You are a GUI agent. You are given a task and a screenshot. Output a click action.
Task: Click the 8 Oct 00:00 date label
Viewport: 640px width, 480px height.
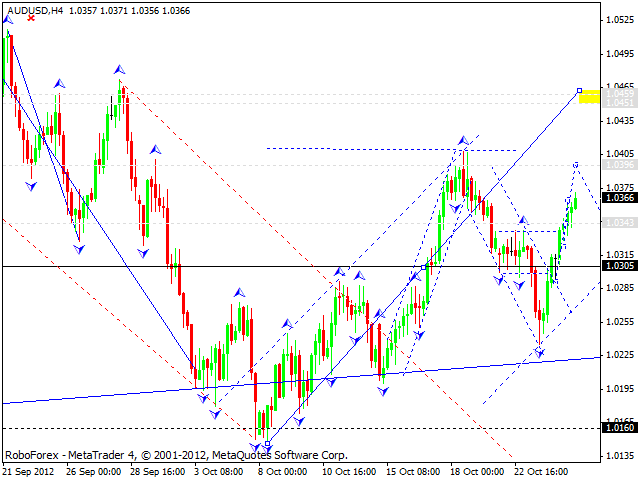pyautogui.click(x=283, y=470)
